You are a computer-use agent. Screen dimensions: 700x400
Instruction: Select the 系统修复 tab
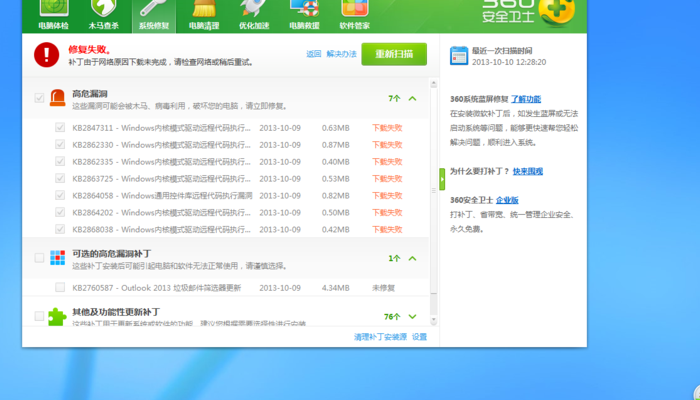tap(154, 16)
